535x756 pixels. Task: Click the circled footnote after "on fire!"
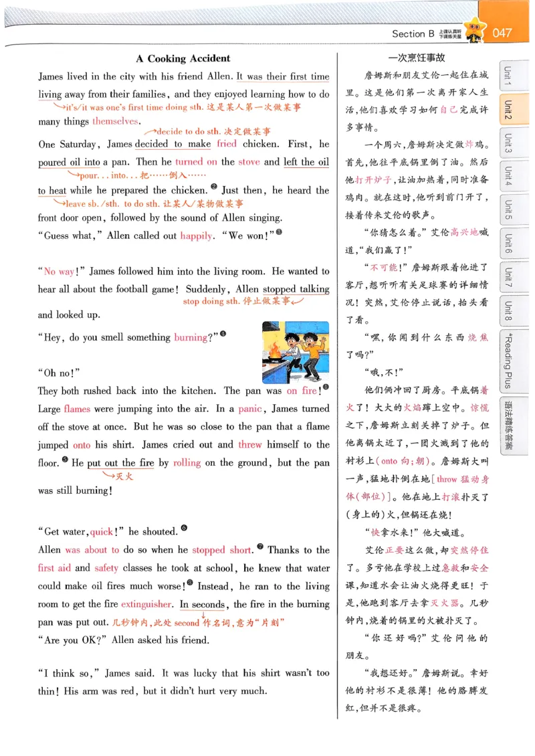326,387
